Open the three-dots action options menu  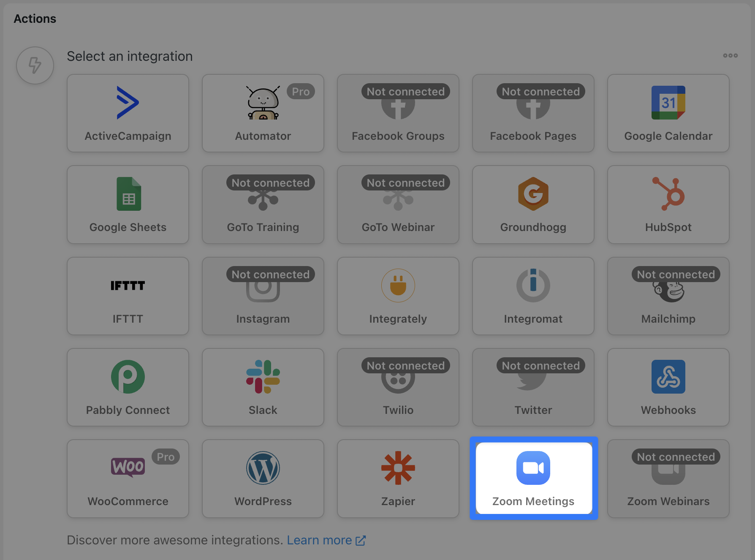730,55
